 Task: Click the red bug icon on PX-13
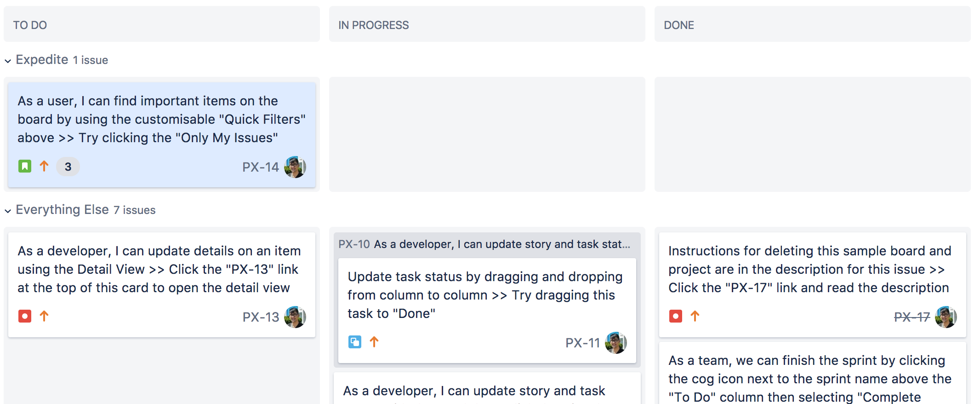(x=25, y=316)
